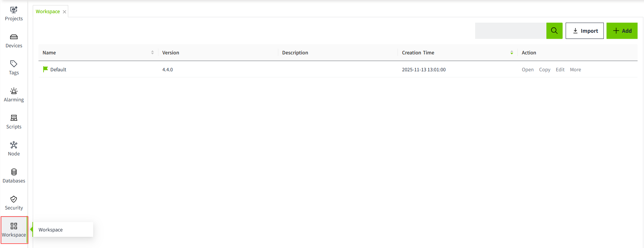Sort by Creation Time column arrows
This screenshot has height=248, width=644.
click(x=512, y=53)
